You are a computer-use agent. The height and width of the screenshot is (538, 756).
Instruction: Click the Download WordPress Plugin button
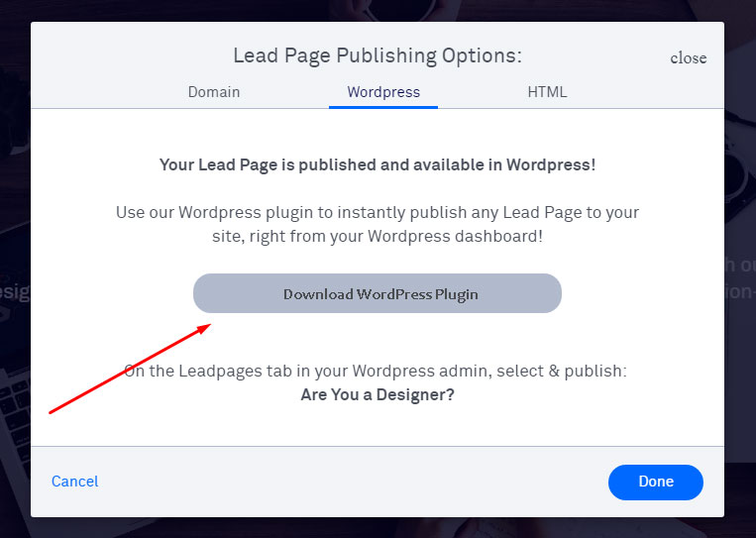(x=378, y=293)
